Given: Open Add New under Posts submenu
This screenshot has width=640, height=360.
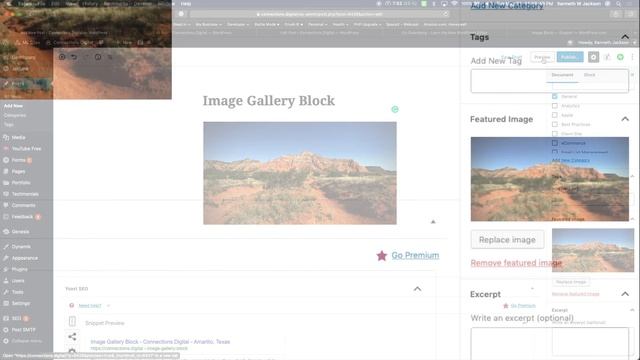Looking at the screenshot, I should tap(13, 106).
